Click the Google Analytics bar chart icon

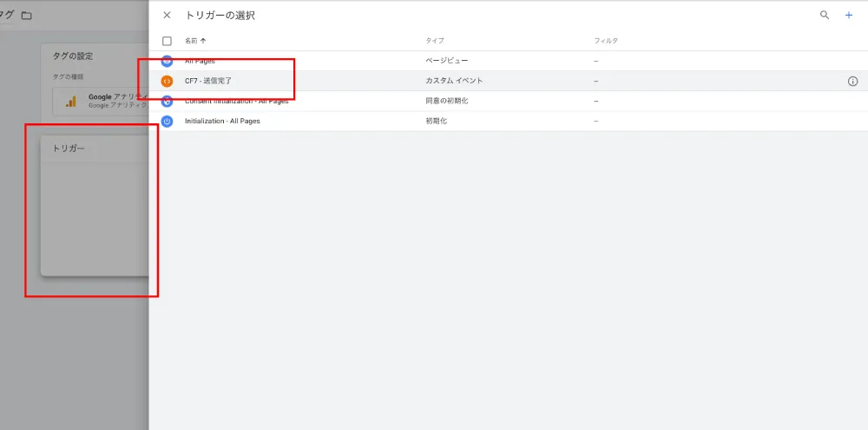point(71,102)
